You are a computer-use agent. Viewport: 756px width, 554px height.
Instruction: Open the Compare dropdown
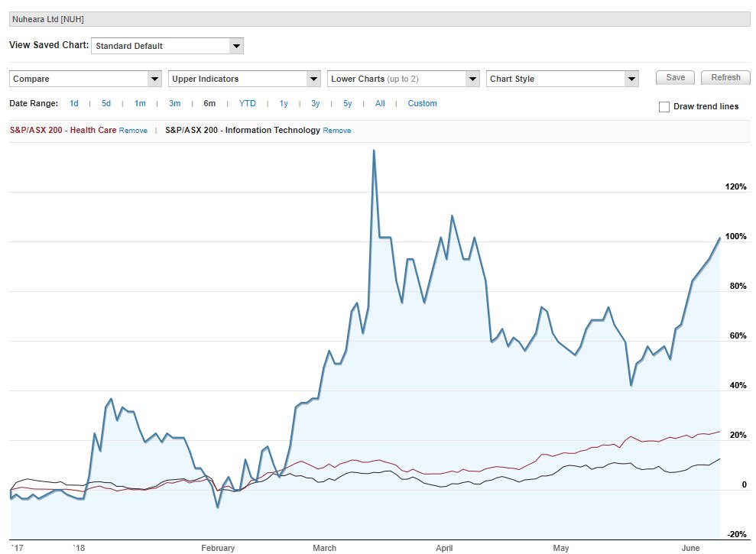coord(86,79)
